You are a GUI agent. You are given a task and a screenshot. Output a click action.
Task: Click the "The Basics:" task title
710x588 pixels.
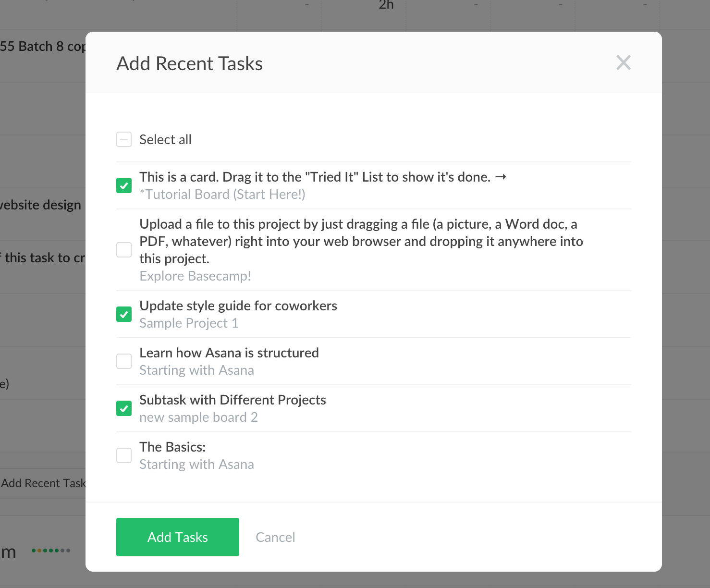click(x=172, y=447)
